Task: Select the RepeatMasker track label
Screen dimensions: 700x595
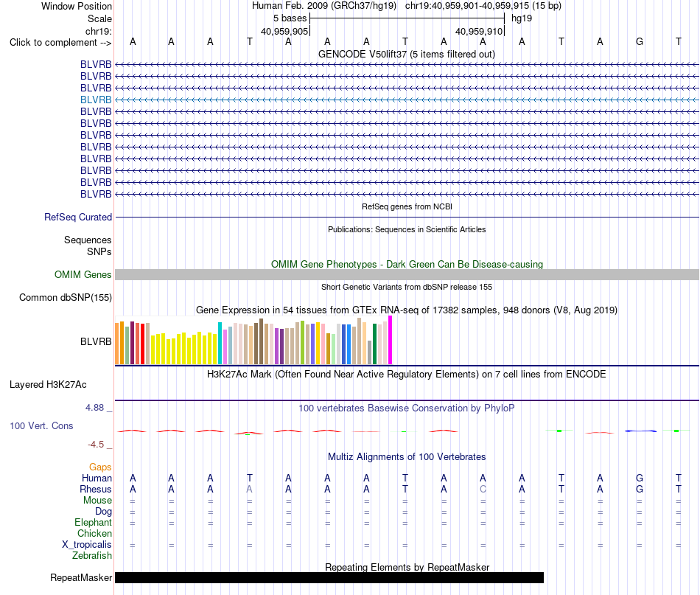Action: [81, 577]
